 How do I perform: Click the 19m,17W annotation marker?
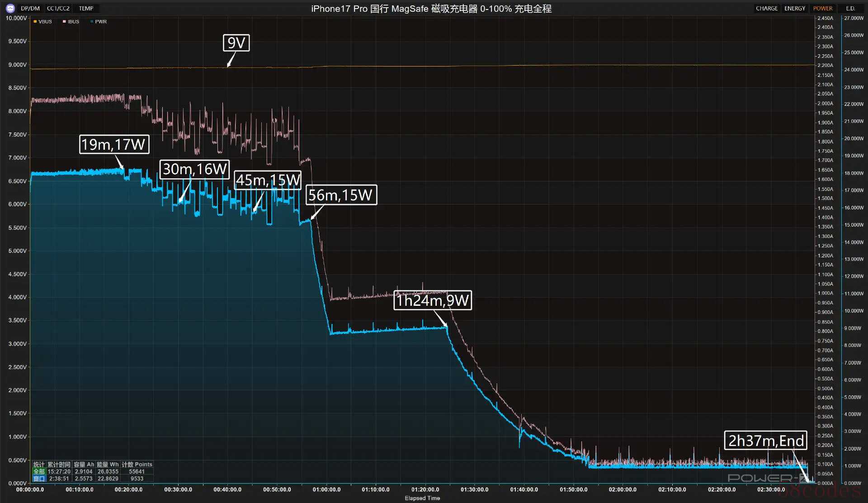click(x=114, y=144)
